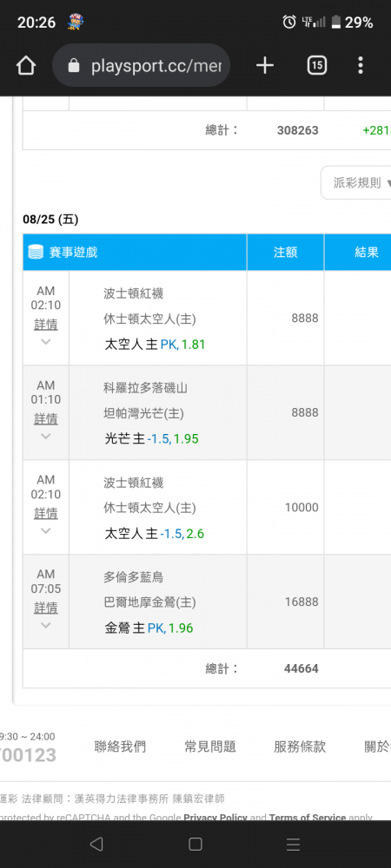Open 詳情 link for Orioles AM 07:05 bet
391x868 pixels.
click(46, 608)
